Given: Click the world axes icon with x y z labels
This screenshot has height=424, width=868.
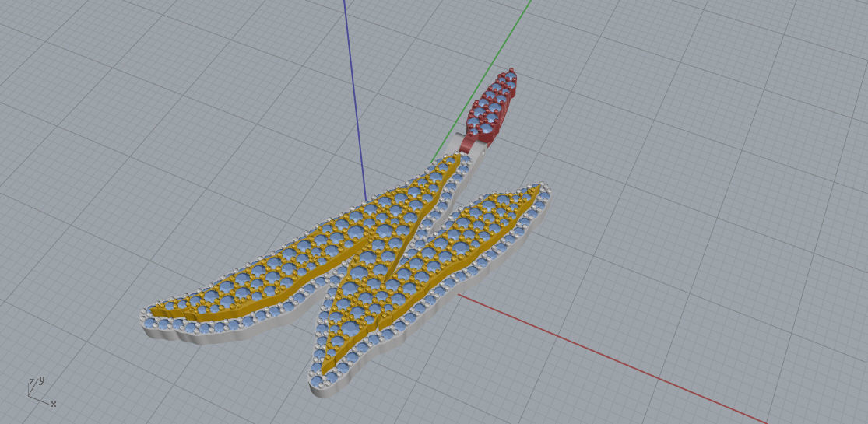Looking at the screenshot, I should coord(41,391).
